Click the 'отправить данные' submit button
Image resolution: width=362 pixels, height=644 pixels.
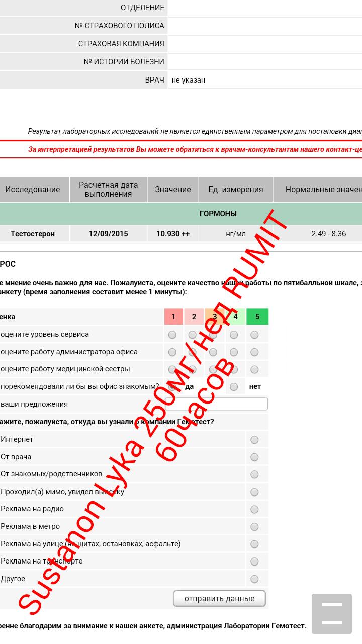click(219, 599)
